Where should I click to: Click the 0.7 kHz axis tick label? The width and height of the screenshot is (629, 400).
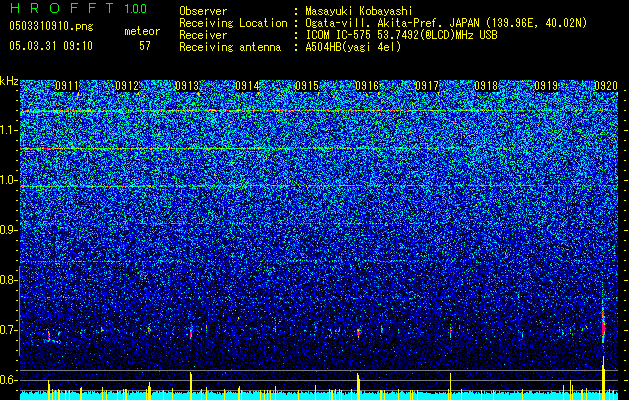click(x=8, y=330)
